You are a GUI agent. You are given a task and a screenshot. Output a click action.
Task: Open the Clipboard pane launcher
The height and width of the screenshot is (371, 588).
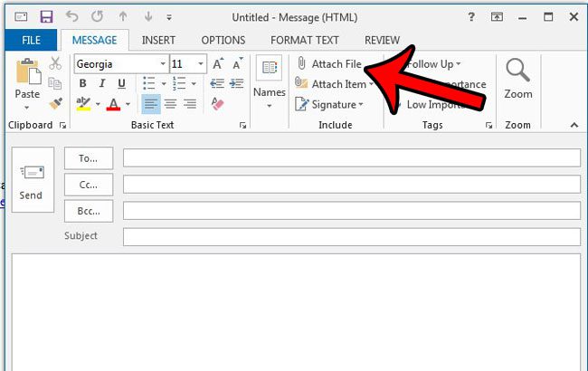pyautogui.click(x=62, y=126)
